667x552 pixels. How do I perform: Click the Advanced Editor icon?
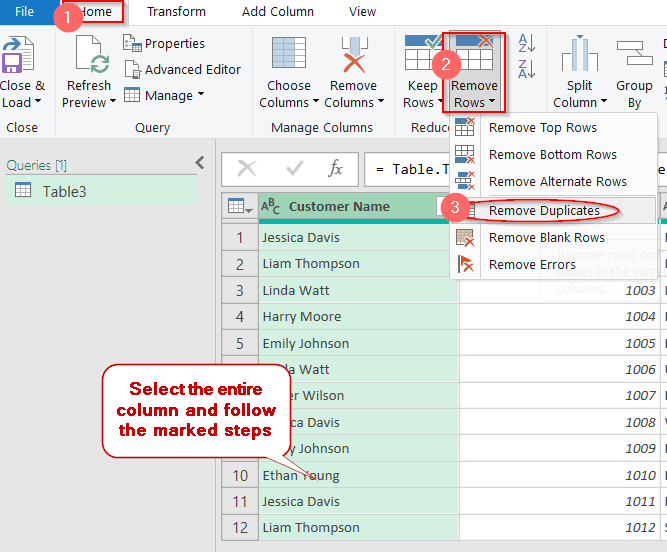(x=132, y=69)
